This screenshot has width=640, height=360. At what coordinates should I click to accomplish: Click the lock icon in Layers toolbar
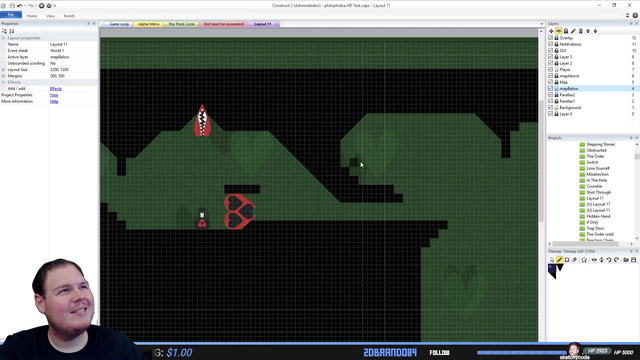click(x=566, y=31)
